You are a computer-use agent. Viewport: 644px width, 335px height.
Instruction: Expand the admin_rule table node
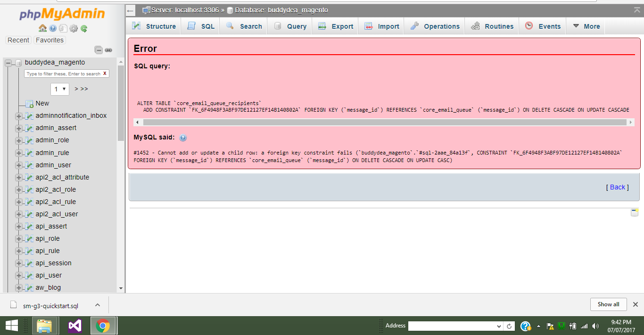point(18,153)
